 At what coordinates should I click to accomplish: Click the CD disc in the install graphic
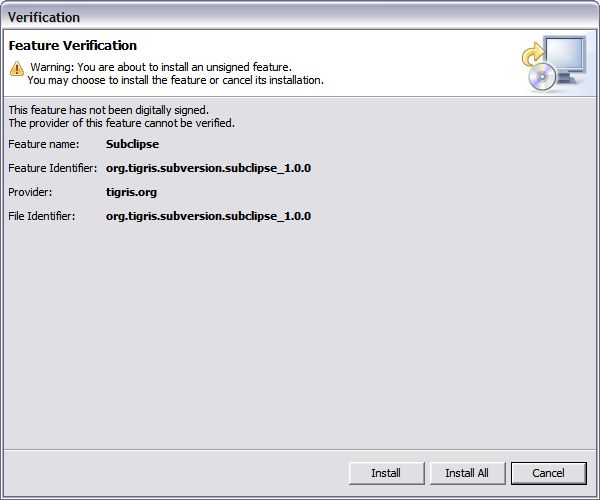pos(542,77)
